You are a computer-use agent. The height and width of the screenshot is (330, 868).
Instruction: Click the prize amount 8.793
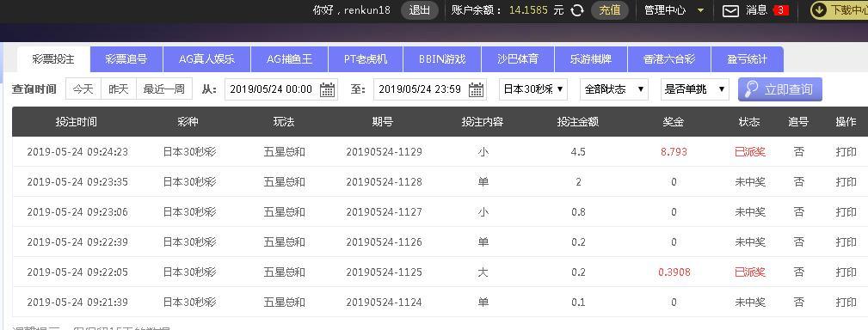674,151
